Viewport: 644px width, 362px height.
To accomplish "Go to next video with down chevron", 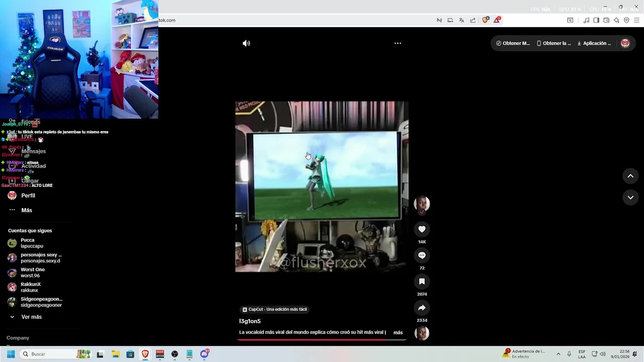I will [630, 198].
